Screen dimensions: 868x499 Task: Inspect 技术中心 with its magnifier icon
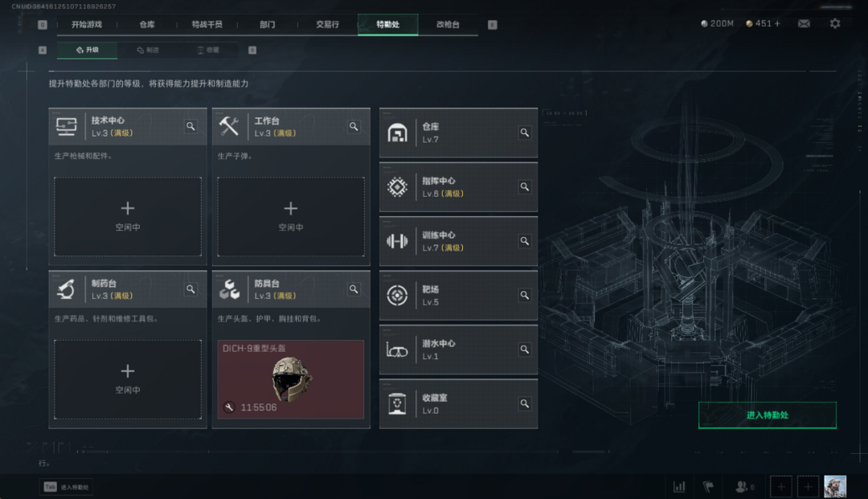190,127
